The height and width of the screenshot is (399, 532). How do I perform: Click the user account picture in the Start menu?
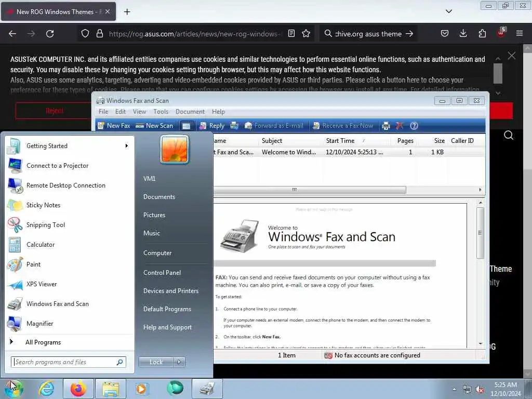[175, 149]
